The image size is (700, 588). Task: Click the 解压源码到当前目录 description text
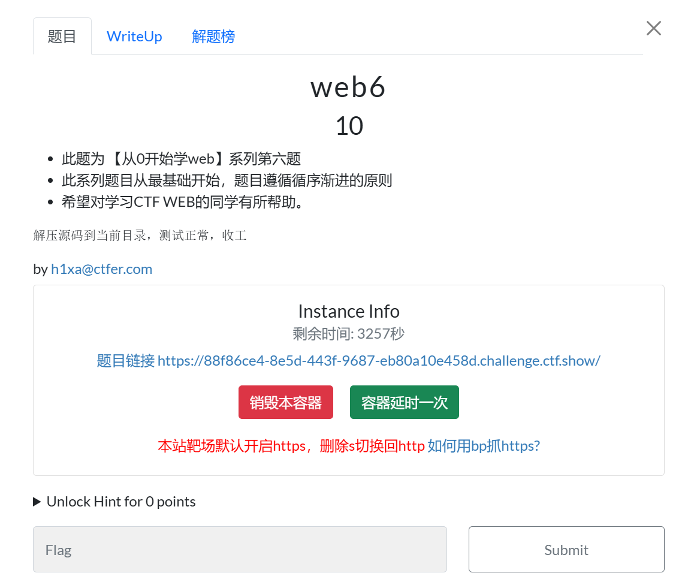(140, 236)
